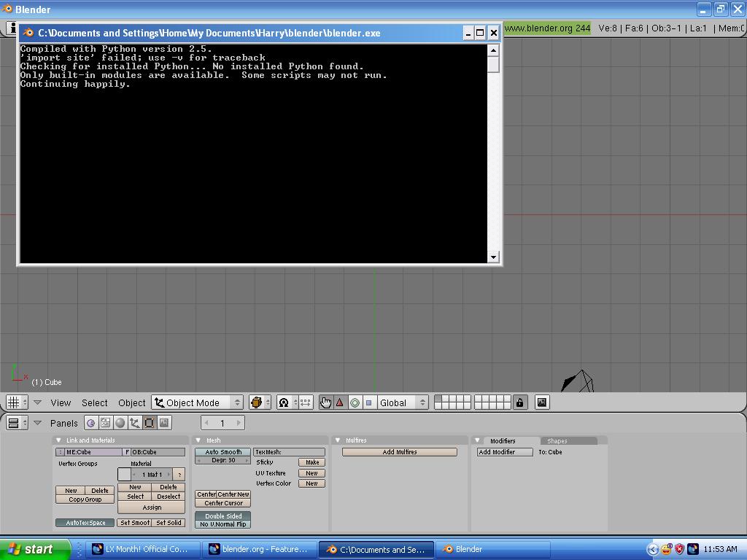Collapse the Link and Materials panel
This screenshot has height=560, width=747.
pyautogui.click(x=58, y=440)
